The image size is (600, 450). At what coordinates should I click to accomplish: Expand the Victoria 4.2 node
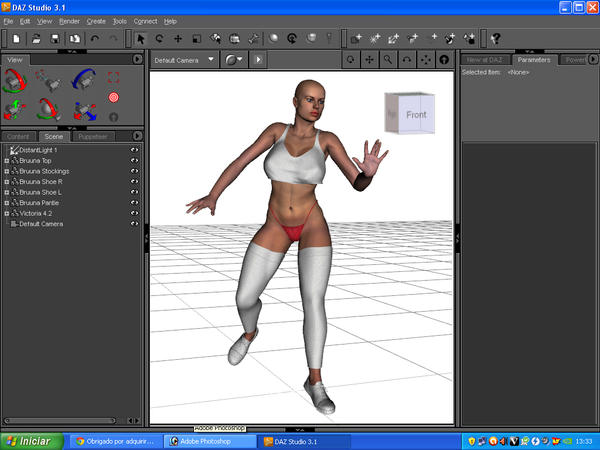[7, 214]
